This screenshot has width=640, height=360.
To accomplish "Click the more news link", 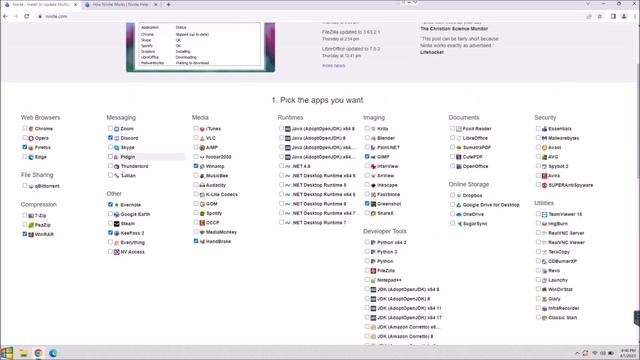I will pyautogui.click(x=333, y=65).
